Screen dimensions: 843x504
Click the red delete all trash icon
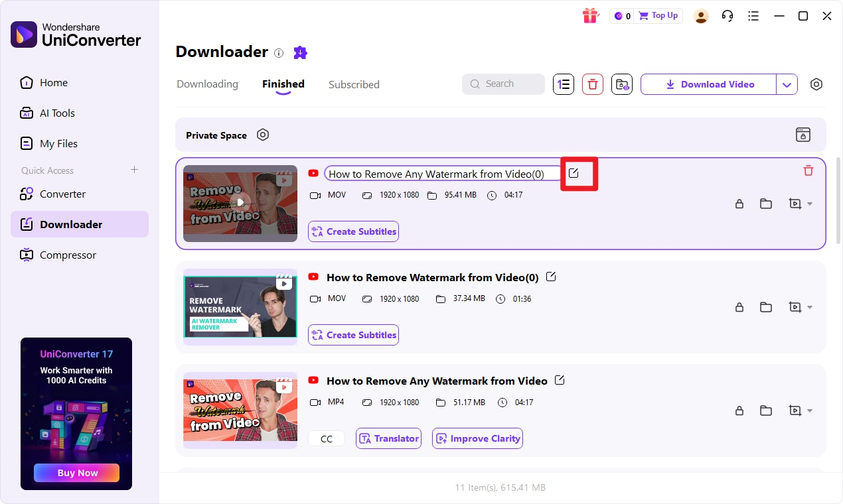point(593,84)
